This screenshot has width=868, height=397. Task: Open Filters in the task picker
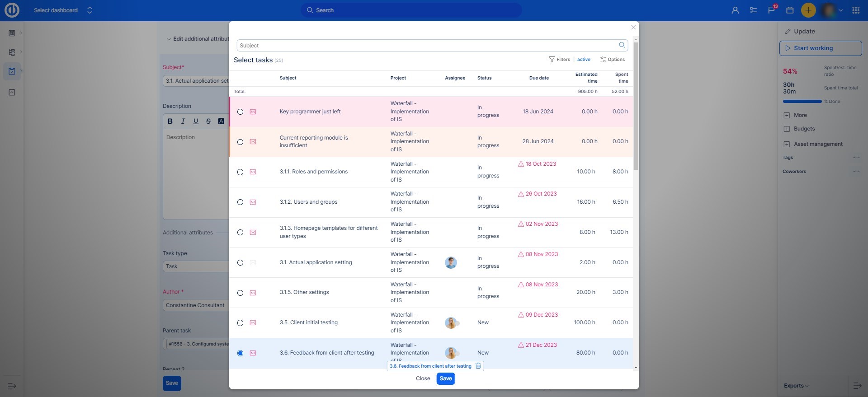(x=559, y=59)
